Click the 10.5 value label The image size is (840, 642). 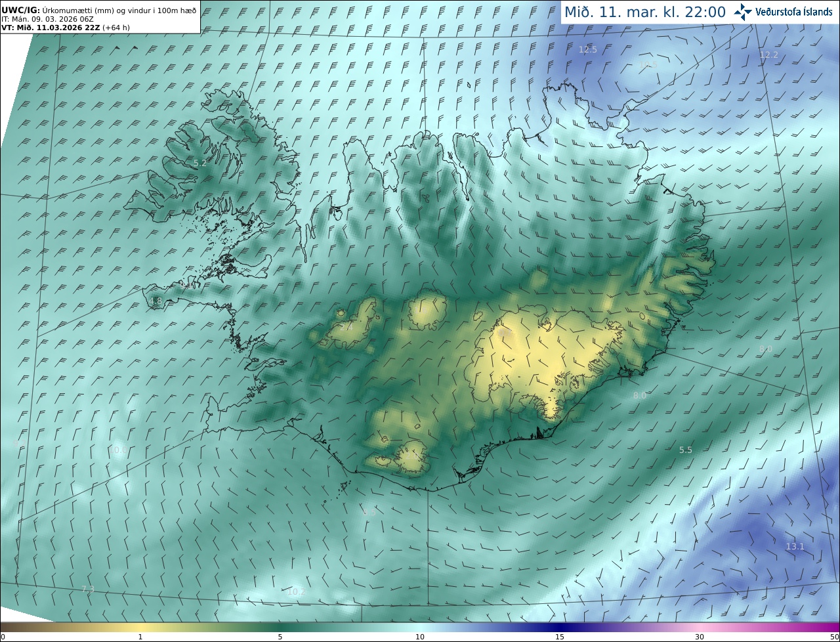click(x=648, y=65)
